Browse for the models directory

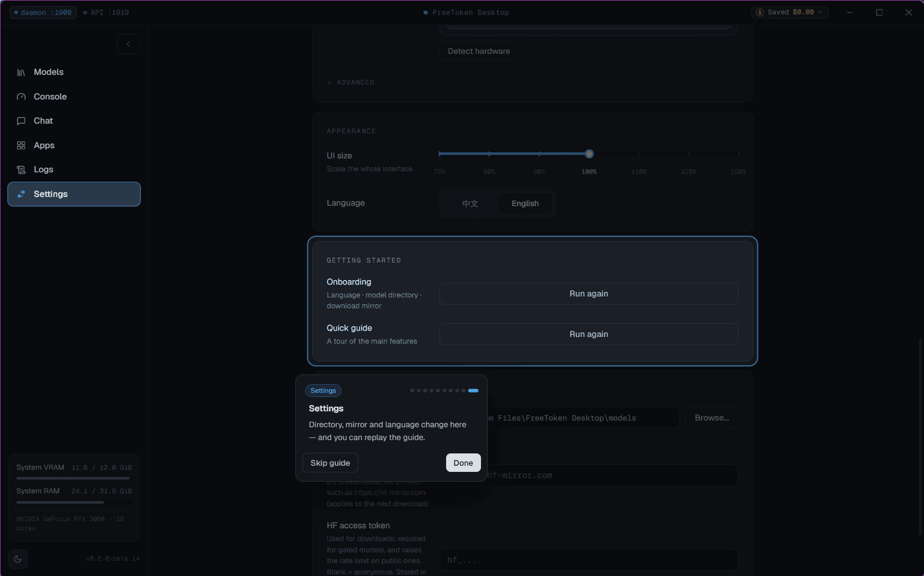(x=712, y=418)
